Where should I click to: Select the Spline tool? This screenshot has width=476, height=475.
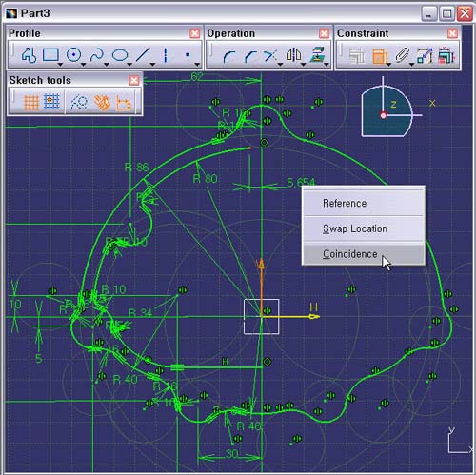(97, 55)
